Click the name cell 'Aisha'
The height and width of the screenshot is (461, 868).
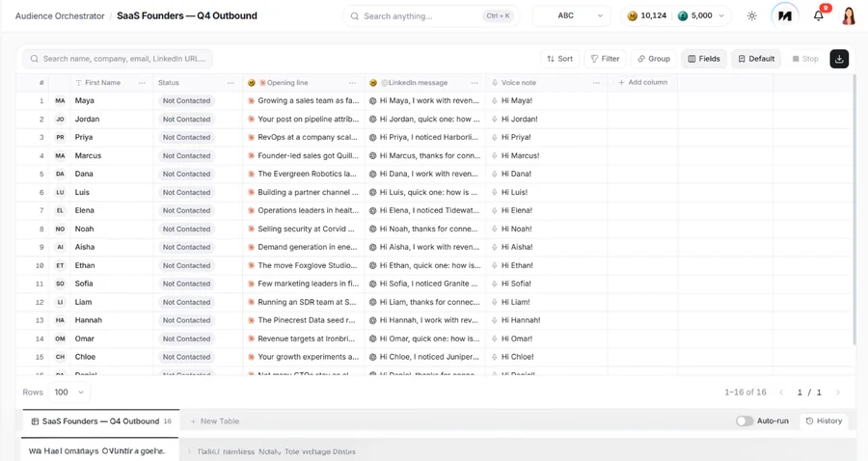point(112,247)
